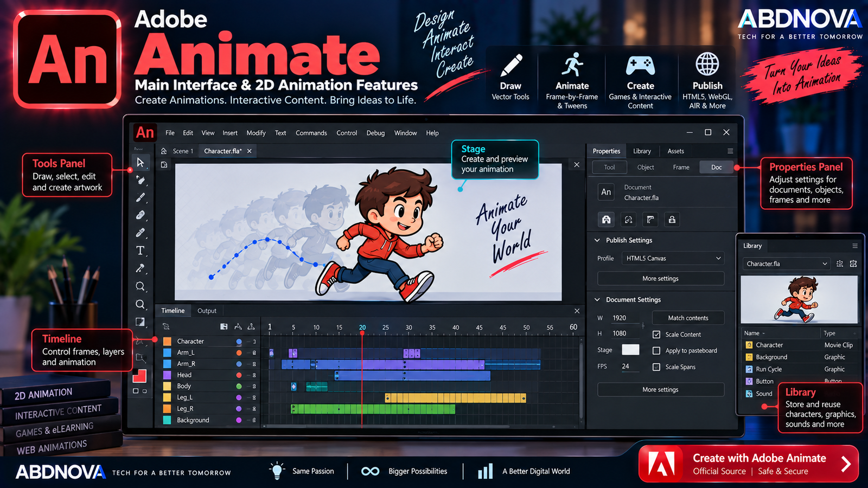Click the lock icon under Document name
The image size is (868, 488).
click(672, 219)
